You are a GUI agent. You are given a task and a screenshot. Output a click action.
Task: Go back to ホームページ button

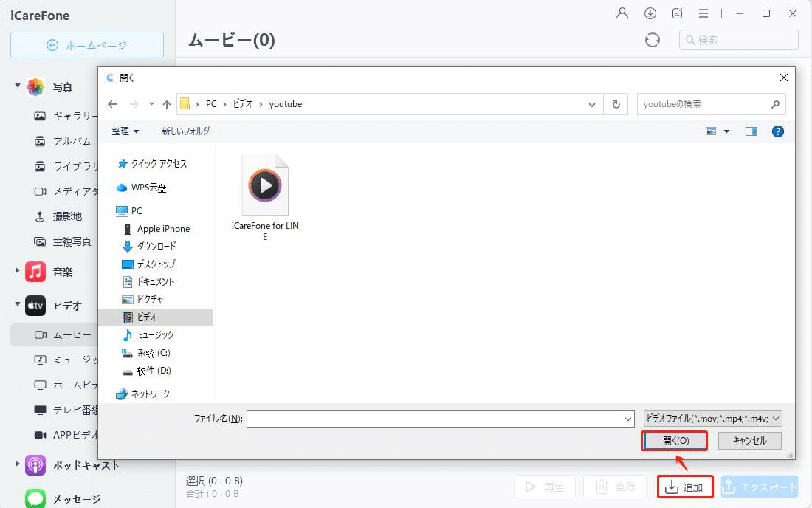click(87, 45)
